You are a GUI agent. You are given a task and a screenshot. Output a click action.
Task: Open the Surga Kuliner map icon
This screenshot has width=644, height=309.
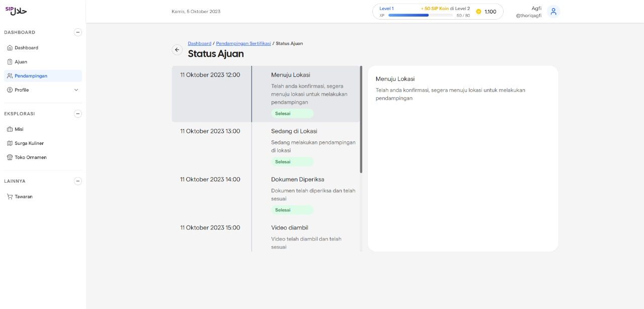10,143
